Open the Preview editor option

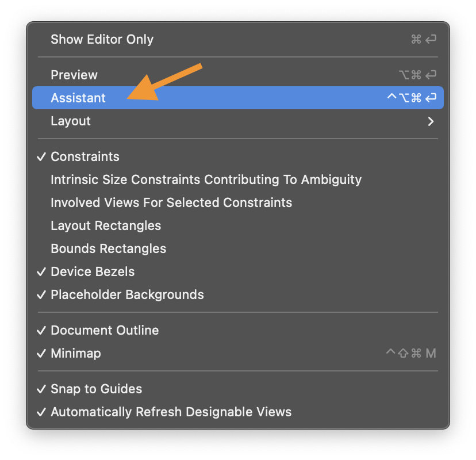click(x=74, y=75)
